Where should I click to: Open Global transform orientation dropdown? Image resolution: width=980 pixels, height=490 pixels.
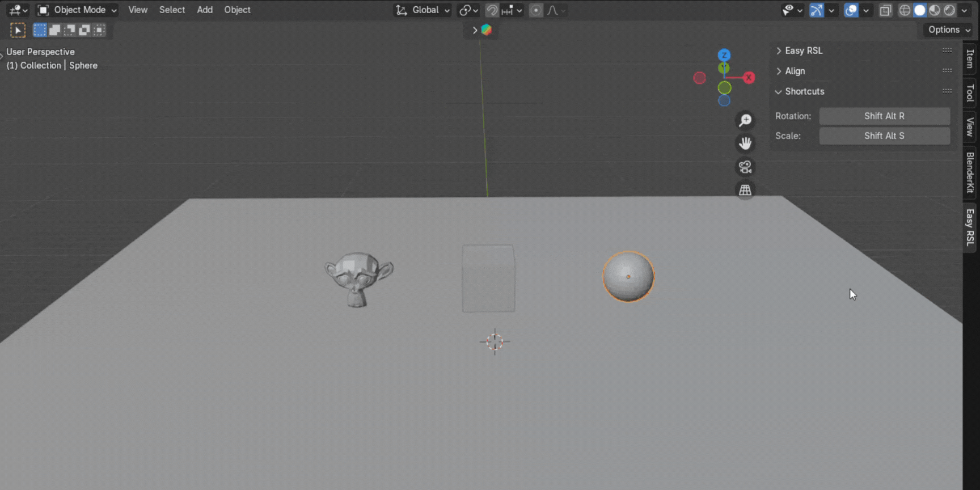[x=423, y=10]
